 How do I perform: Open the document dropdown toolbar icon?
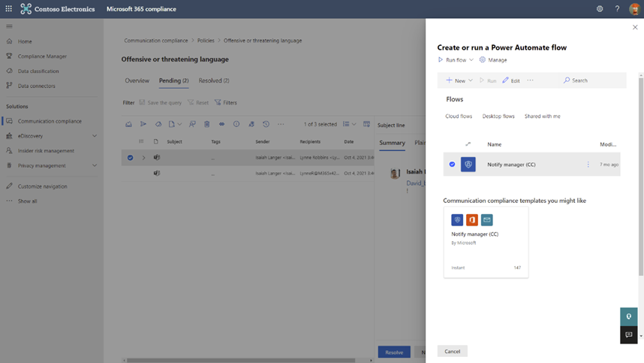pyautogui.click(x=175, y=124)
